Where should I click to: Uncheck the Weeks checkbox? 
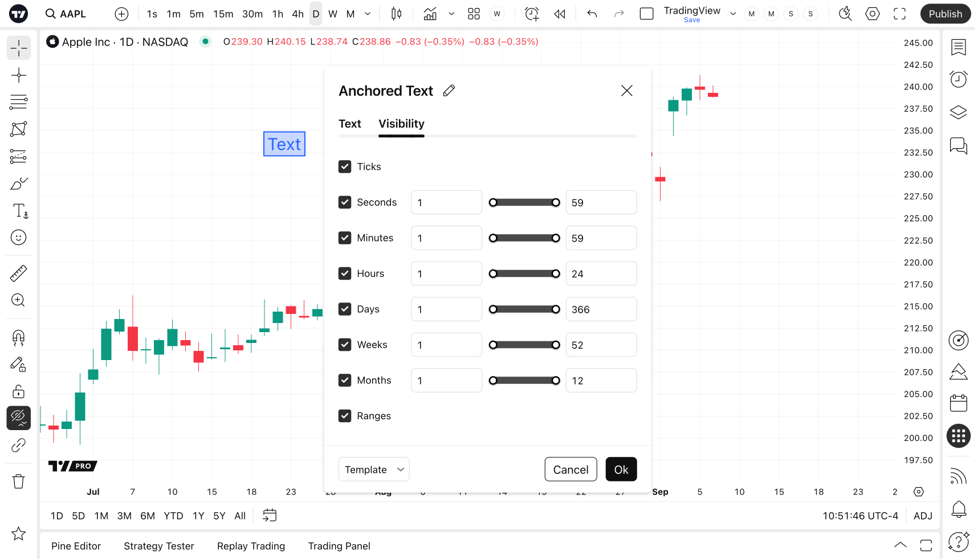click(345, 345)
